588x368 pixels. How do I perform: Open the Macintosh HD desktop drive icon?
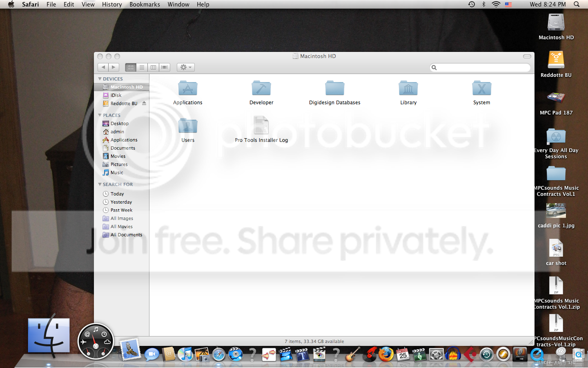click(556, 22)
